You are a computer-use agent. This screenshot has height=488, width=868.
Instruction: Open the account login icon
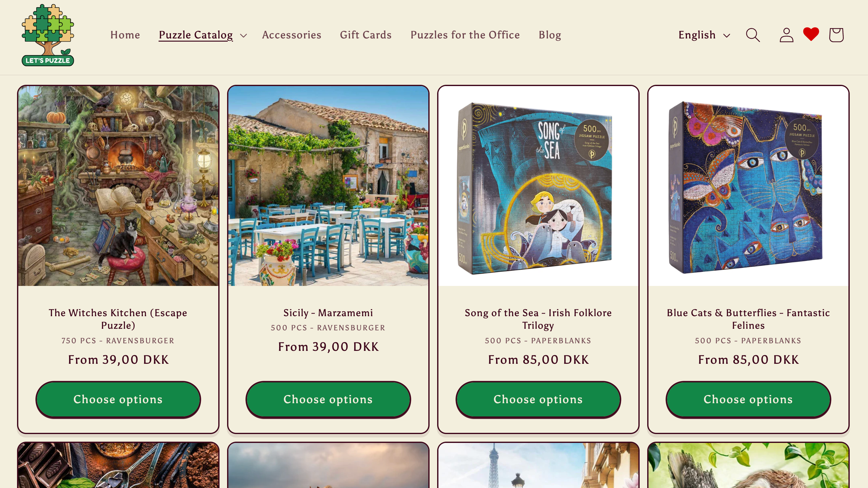tap(786, 35)
